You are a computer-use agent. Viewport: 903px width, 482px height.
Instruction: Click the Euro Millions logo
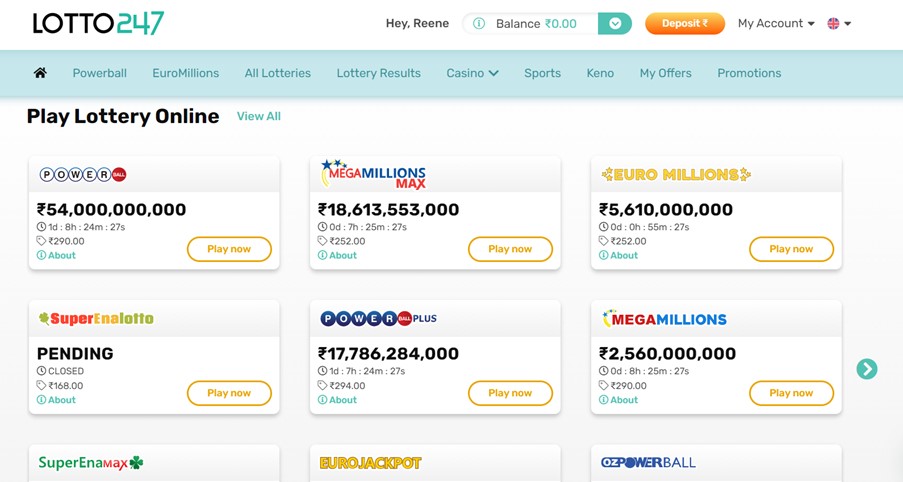coord(676,174)
